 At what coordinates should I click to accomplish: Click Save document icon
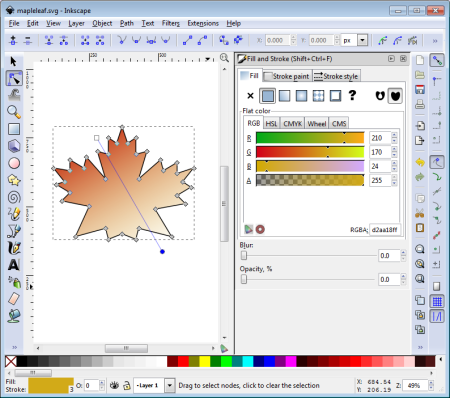(x=420, y=89)
